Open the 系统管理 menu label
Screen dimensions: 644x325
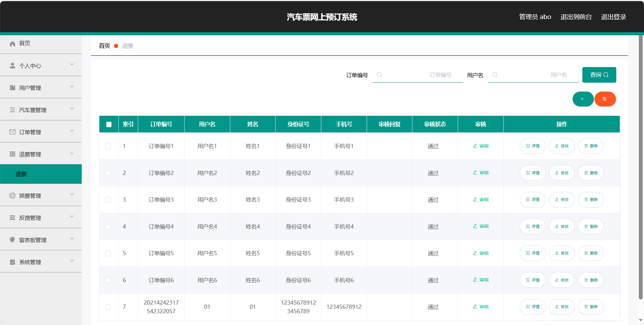coord(30,262)
